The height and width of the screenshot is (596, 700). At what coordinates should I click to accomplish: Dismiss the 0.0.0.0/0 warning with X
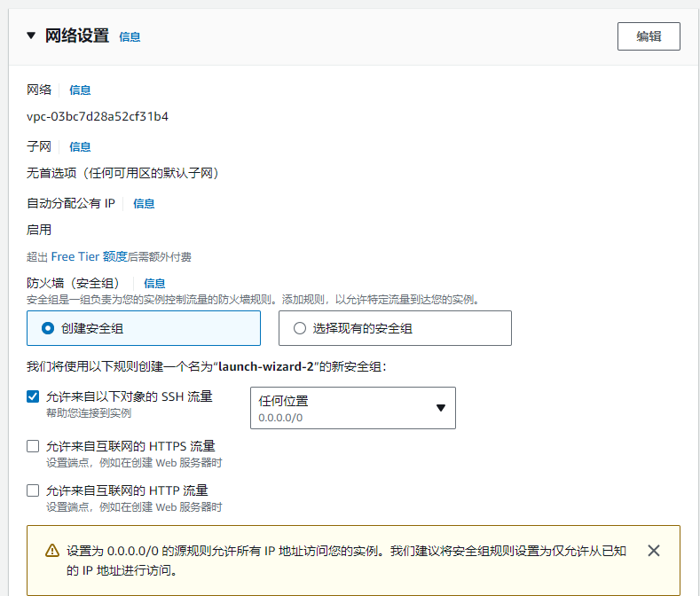(x=654, y=551)
